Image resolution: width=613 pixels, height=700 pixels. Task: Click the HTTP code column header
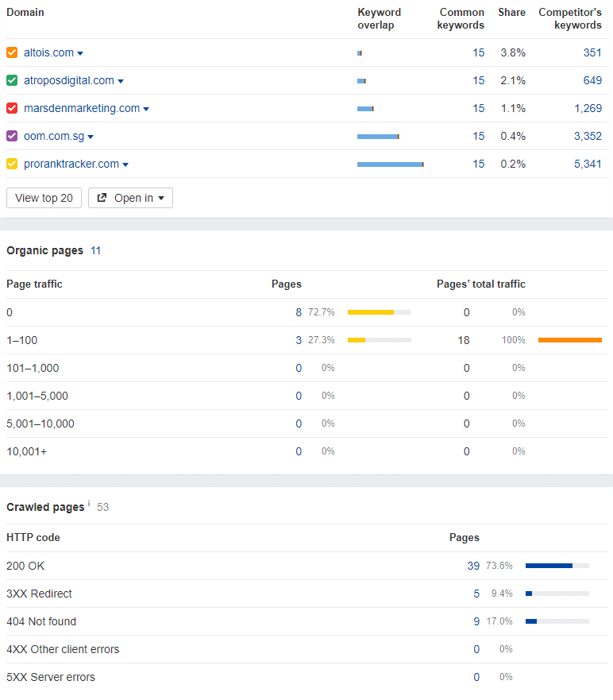(33, 537)
